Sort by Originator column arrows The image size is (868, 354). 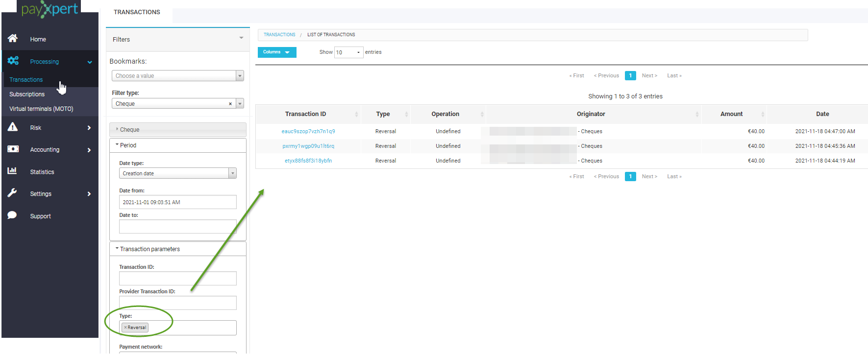pos(697,114)
